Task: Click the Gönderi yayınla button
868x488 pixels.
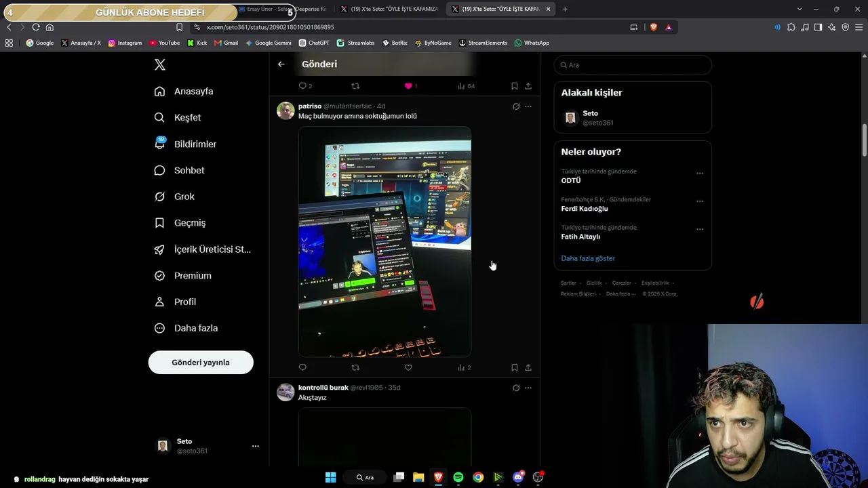Action: coord(201,363)
